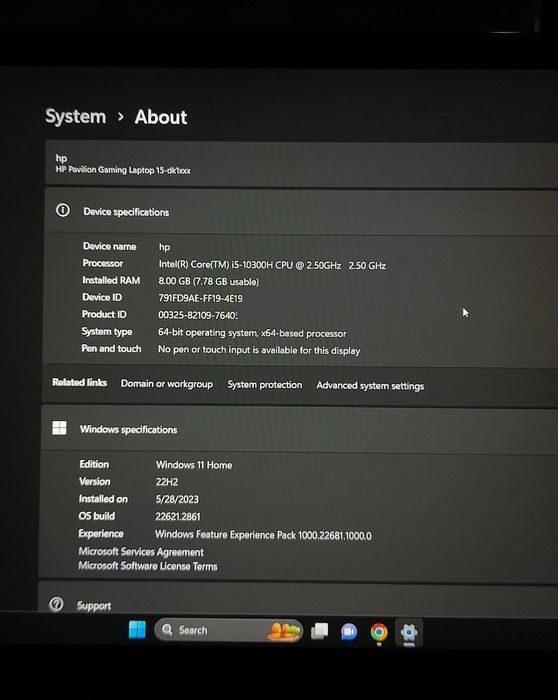Viewport: 558px width, 700px height.
Task: Click the Settings gear taskbar icon
Action: coord(409,632)
